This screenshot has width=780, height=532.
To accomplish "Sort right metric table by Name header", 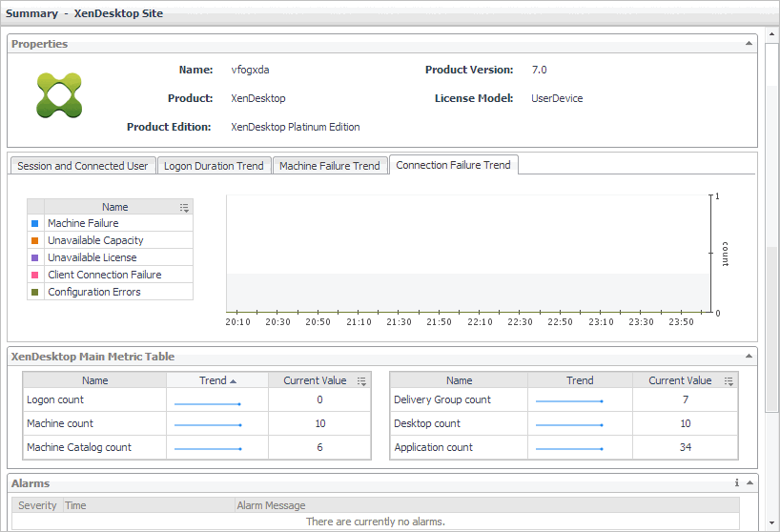I will [460, 380].
